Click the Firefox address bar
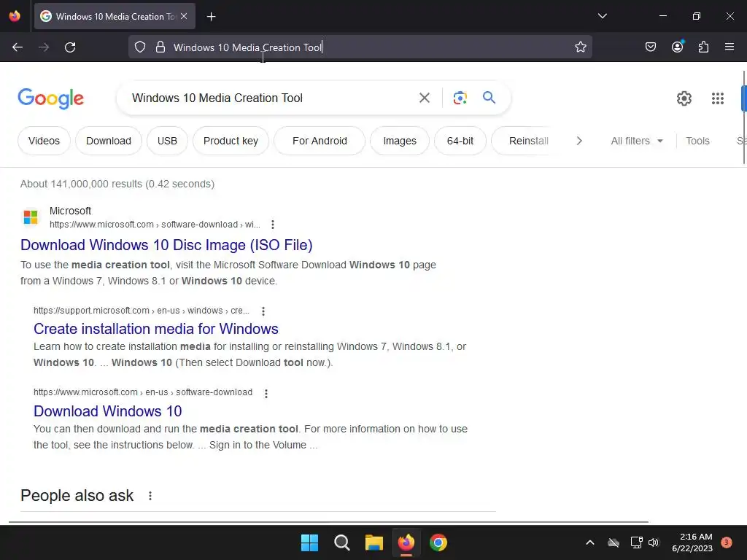747x560 pixels. 360,47
